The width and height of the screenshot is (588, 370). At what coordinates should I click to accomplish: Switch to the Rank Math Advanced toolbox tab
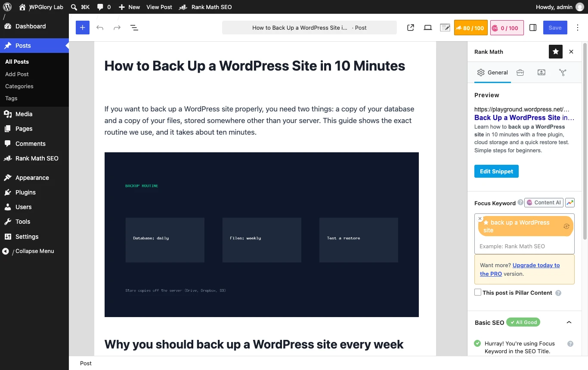click(x=520, y=72)
